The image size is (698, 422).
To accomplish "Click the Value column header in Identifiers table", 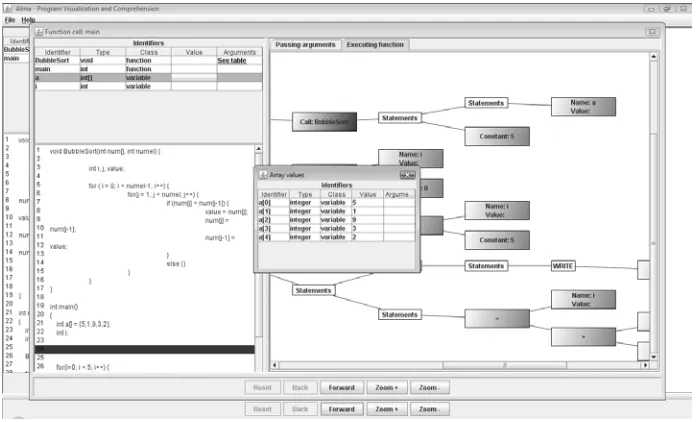I will coord(194,52).
